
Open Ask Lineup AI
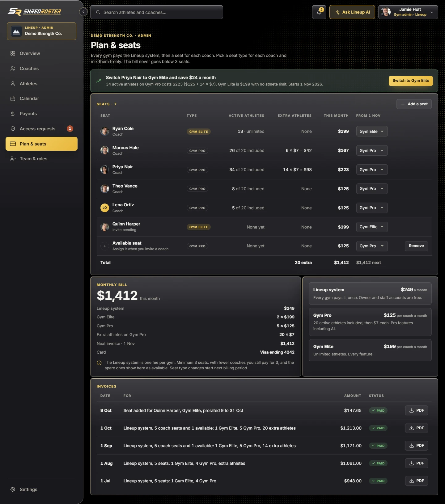[x=352, y=12]
